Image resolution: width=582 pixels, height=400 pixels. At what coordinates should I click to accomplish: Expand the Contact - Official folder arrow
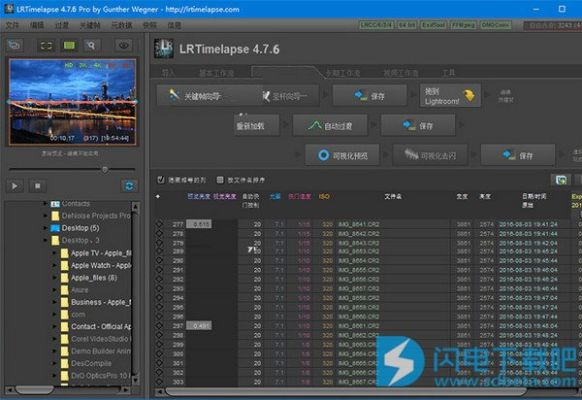(x=55, y=327)
